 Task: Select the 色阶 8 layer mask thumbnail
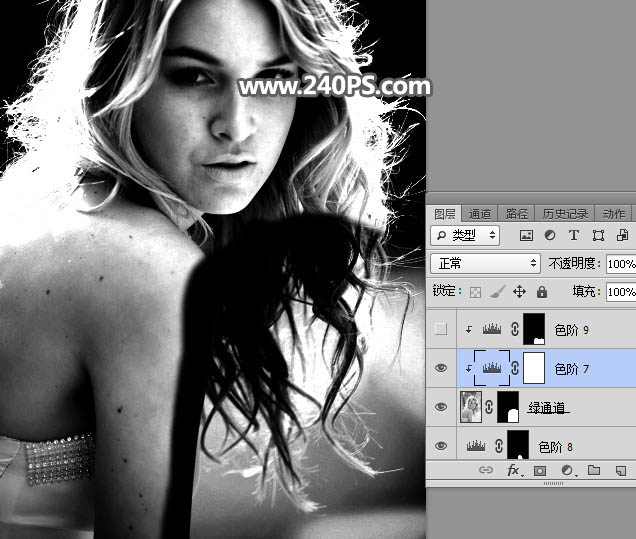tap(518, 445)
